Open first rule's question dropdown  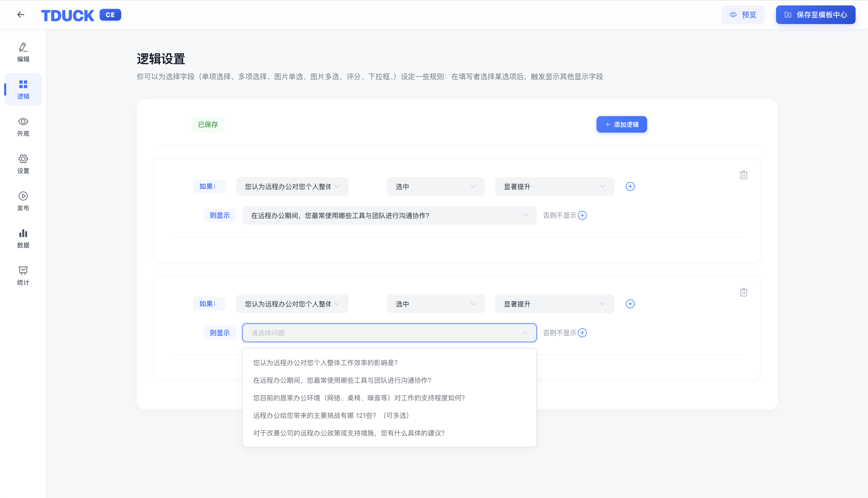pyautogui.click(x=292, y=186)
